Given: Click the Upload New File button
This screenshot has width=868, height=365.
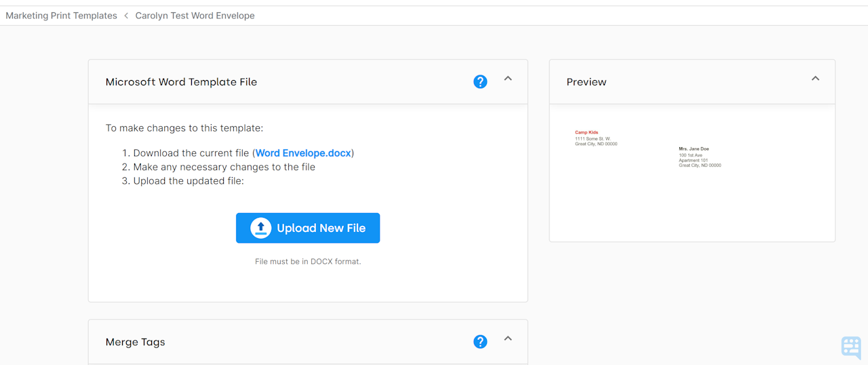Looking at the screenshot, I should pos(308,228).
